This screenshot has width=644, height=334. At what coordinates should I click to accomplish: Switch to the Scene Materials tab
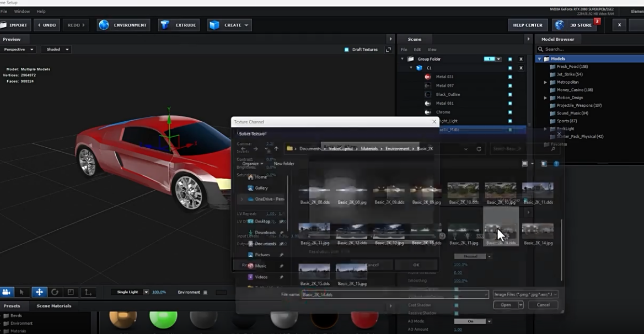click(53, 305)
